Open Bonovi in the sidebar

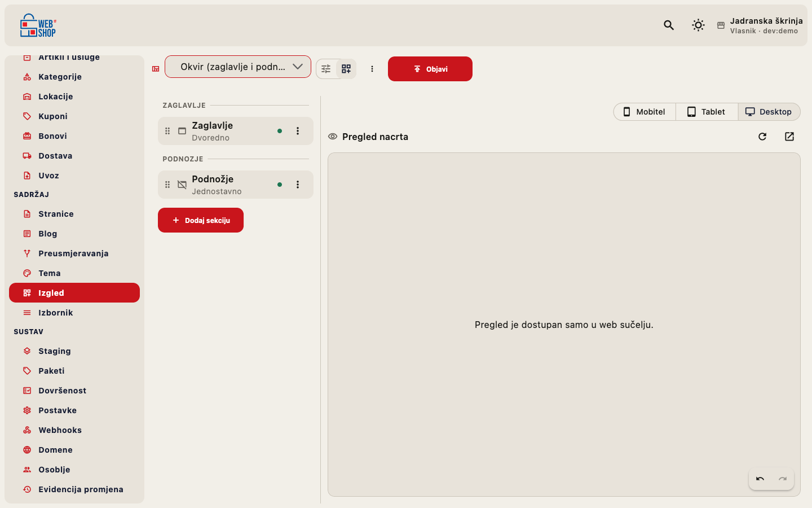[74, 136]
